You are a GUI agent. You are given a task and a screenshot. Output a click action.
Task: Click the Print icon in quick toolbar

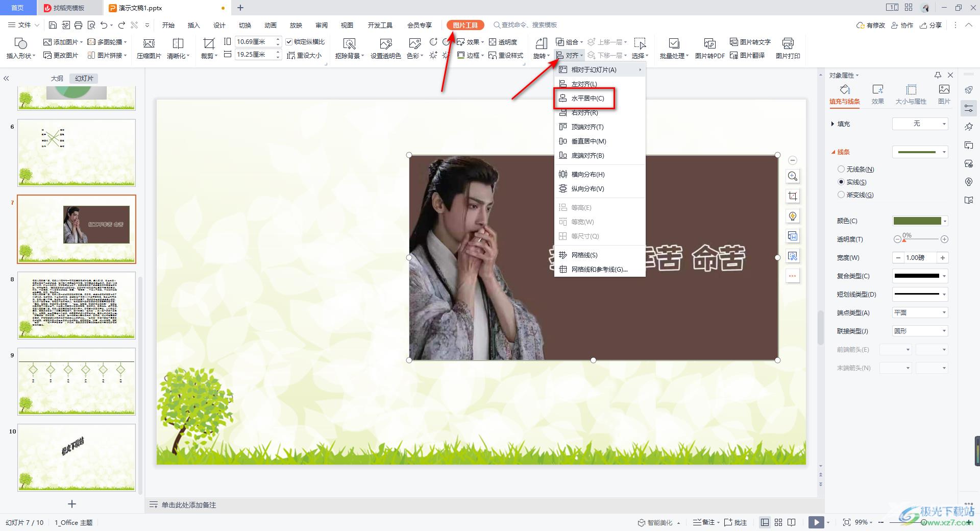[x=78, y=25]
